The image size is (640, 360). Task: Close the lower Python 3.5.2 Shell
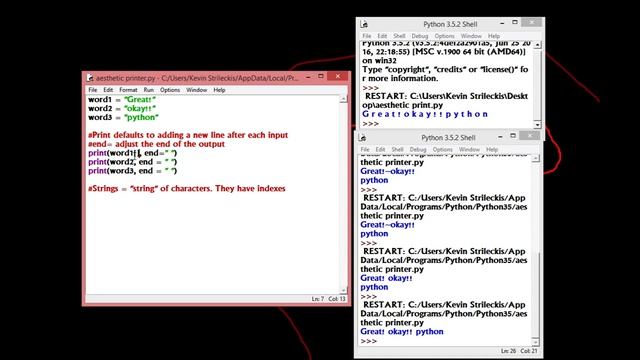point(530,136)
